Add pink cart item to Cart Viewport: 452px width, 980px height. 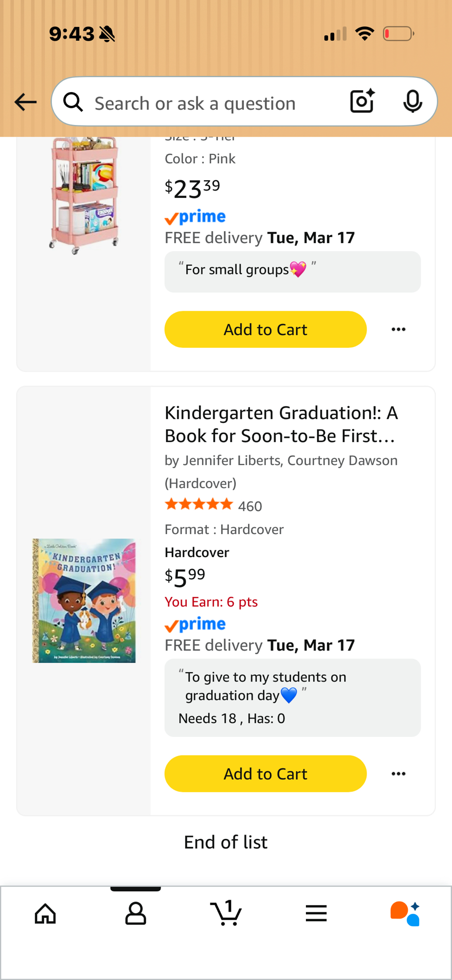coord(265,329)
